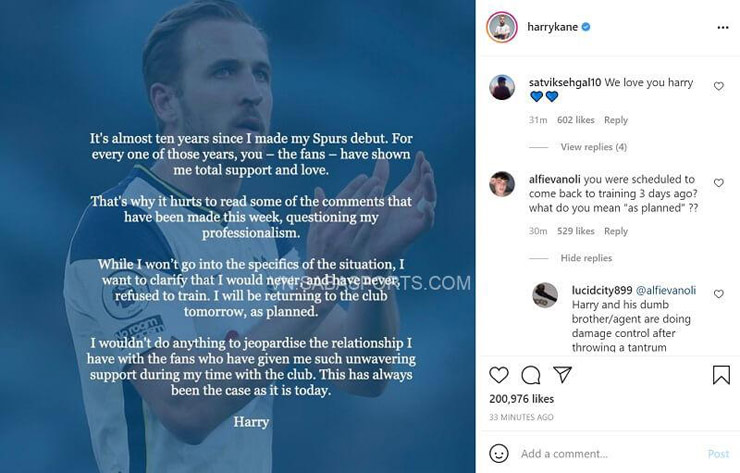The image size is (740, 473).
Task: Like the post with the heart icon
Action: (498, 375)
